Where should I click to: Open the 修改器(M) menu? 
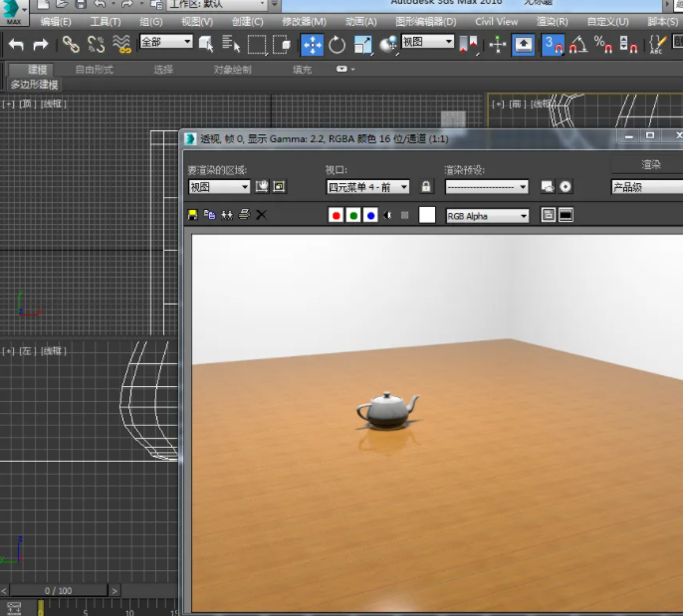(x=304, y=21)
